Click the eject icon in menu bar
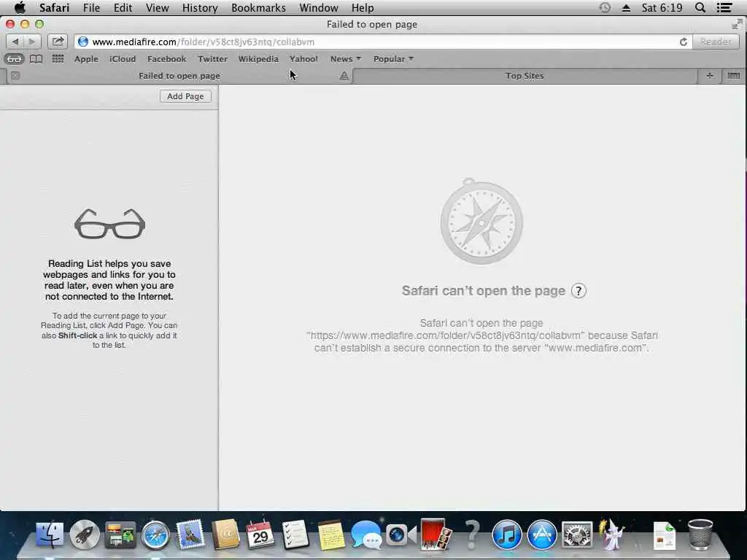This screenshot has width=747, height=560. (626, 8)
